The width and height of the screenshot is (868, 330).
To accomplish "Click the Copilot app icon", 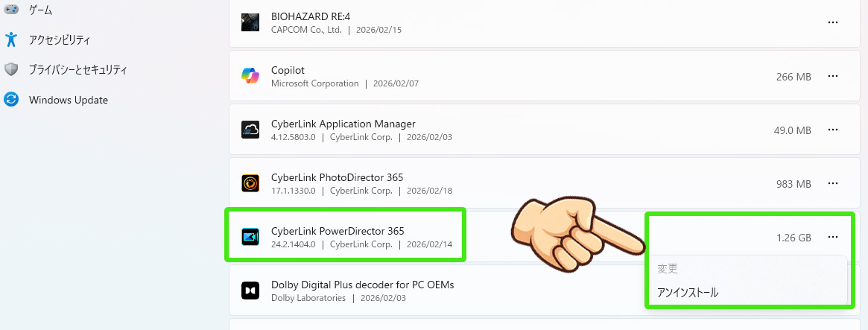I will tap(250, 76).
